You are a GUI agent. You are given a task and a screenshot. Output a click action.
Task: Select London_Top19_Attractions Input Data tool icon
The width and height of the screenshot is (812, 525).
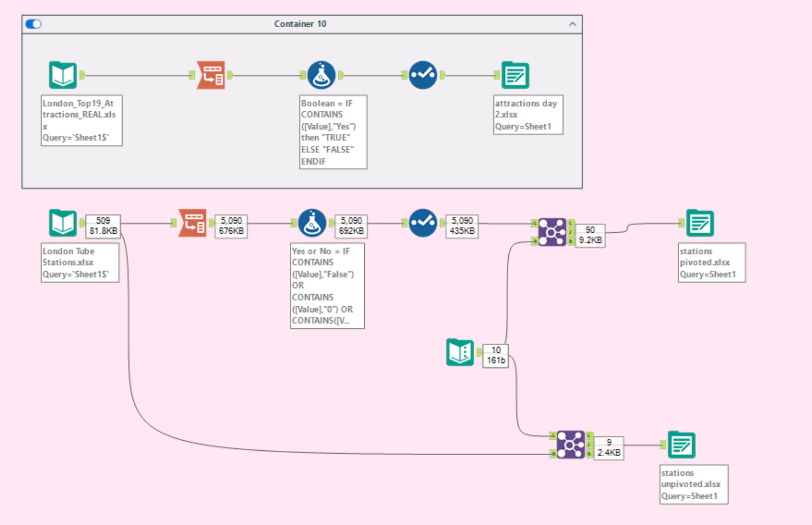pos(63,75)
